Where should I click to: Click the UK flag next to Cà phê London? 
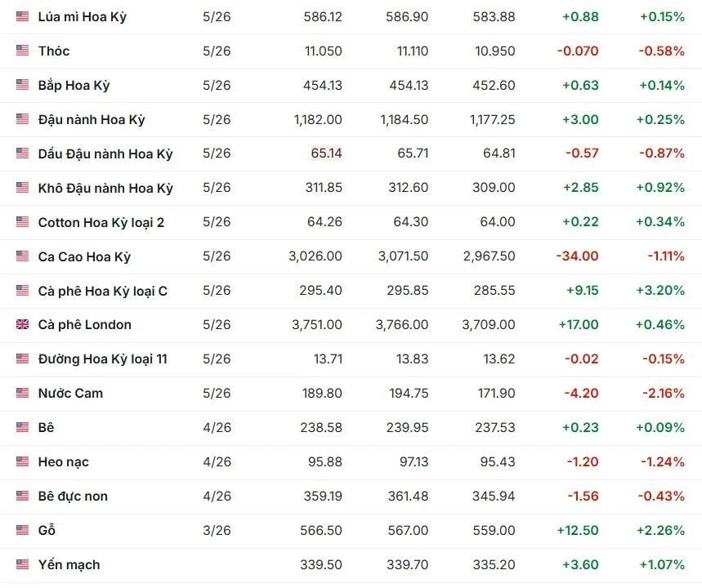tap(22, 325)
